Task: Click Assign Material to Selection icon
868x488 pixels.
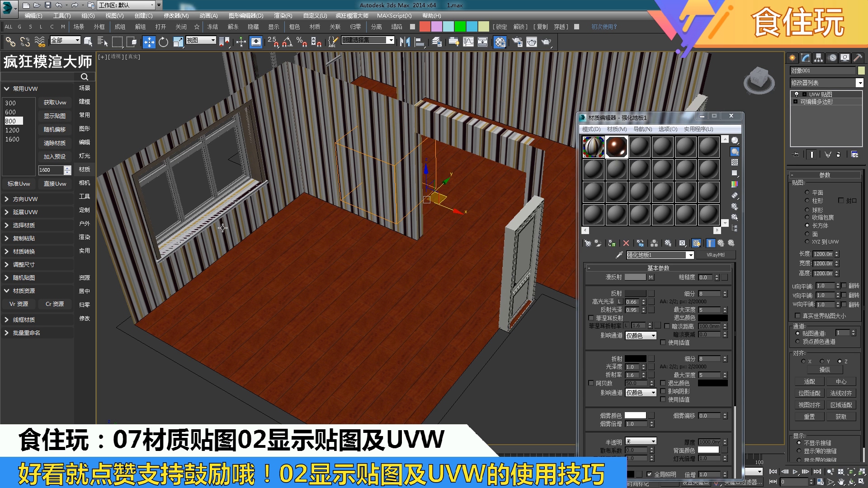Action: pyautogui.click(x=612, y=243)
